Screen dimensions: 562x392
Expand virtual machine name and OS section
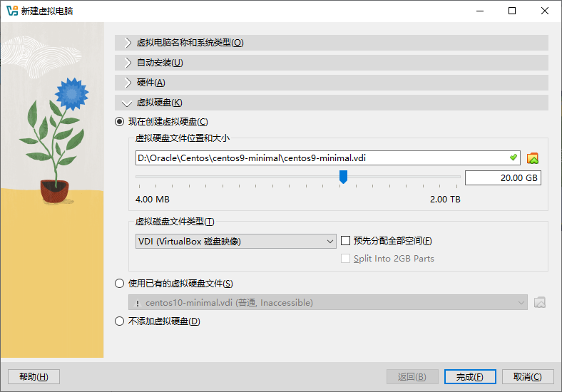(x=332, y=43)
